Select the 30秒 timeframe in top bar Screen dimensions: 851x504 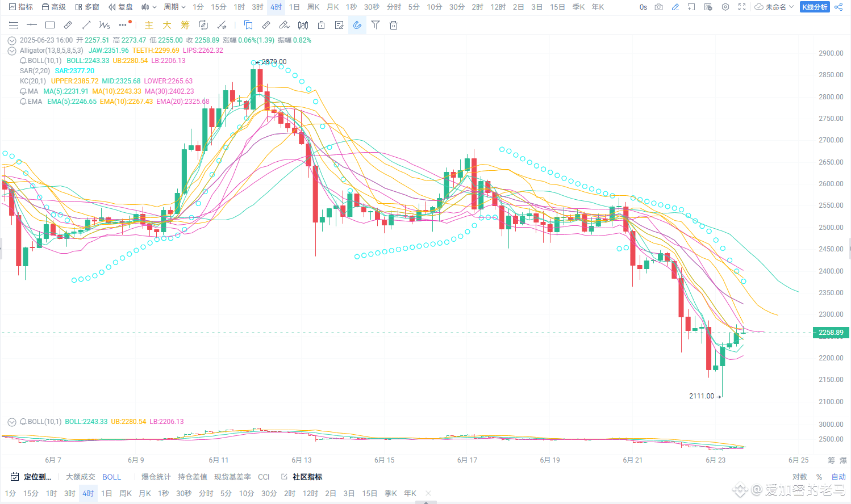(372, 7)
